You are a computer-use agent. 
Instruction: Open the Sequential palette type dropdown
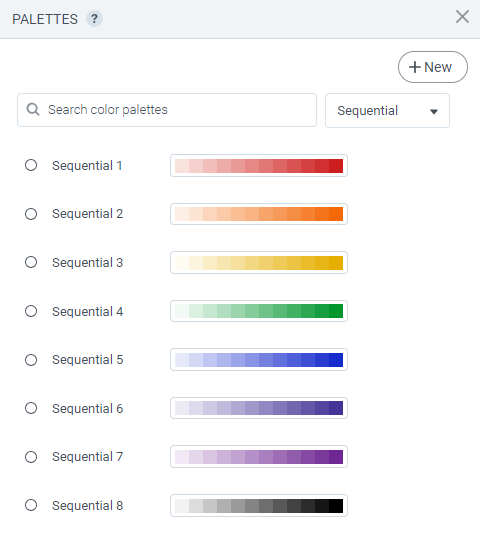click(x=387, y=110)
